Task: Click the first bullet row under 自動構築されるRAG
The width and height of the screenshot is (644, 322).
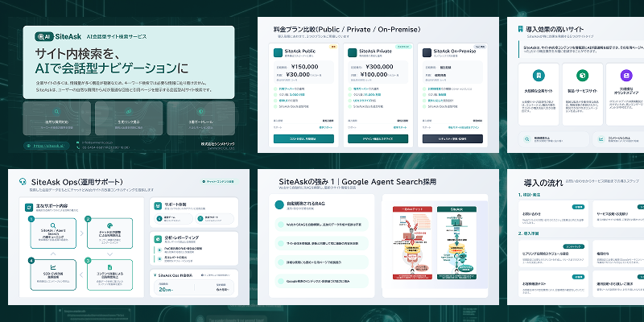Action: 321,225
